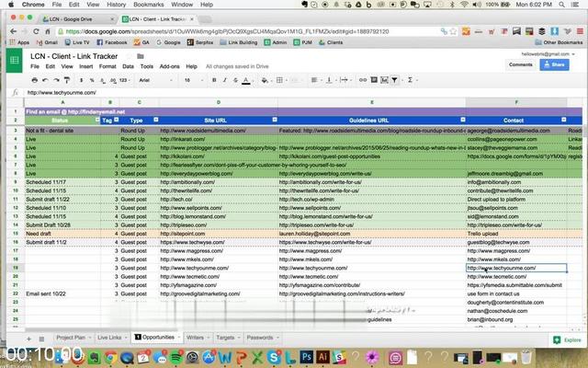The image size is (588, 368).
Task: Click the browser reload icon
Action: [x=37, y=31]
